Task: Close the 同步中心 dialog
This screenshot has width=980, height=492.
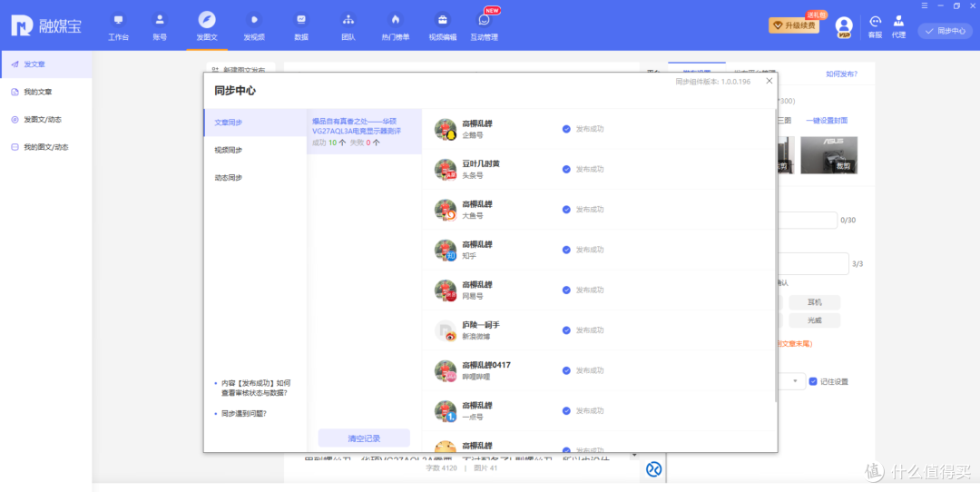Action: pyautogui.click(x=769, y=81)
